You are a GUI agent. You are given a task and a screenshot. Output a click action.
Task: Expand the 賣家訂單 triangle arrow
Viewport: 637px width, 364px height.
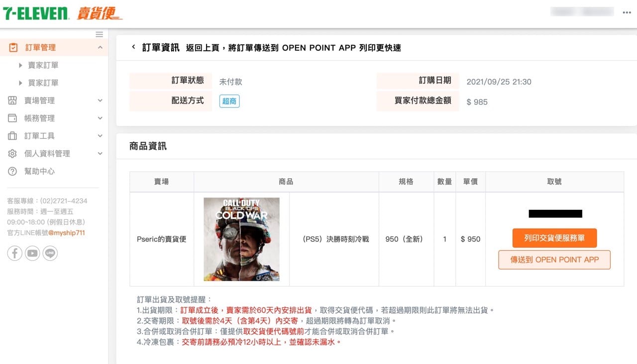[20, 65]
